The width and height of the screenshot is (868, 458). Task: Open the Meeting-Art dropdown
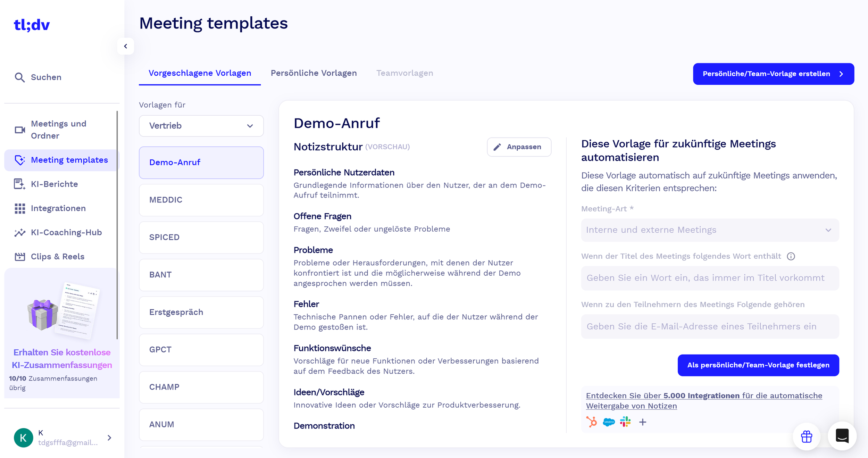point(710,230)
